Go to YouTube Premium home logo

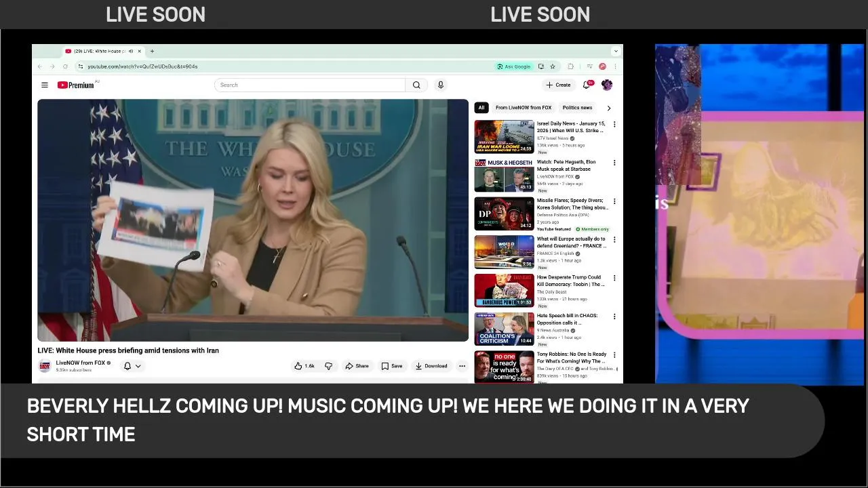(x=76, y=85)
